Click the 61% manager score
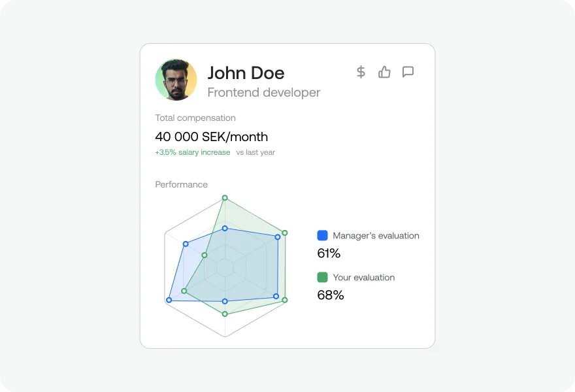 click(329, 253)
